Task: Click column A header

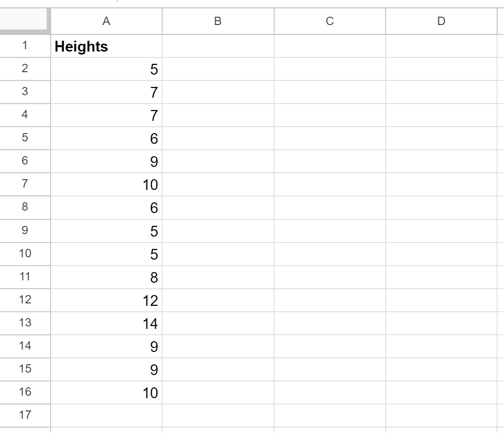Action: click(107, 21)
